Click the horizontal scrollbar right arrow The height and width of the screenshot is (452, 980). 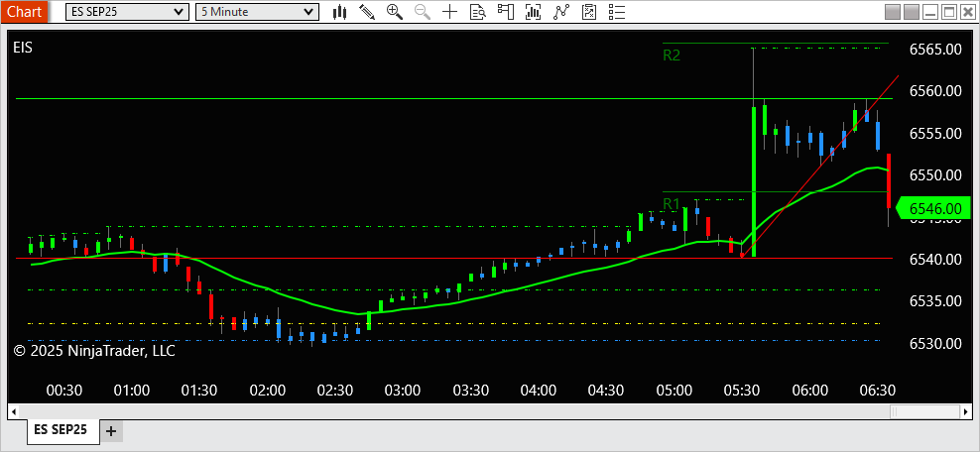(966, 411)
